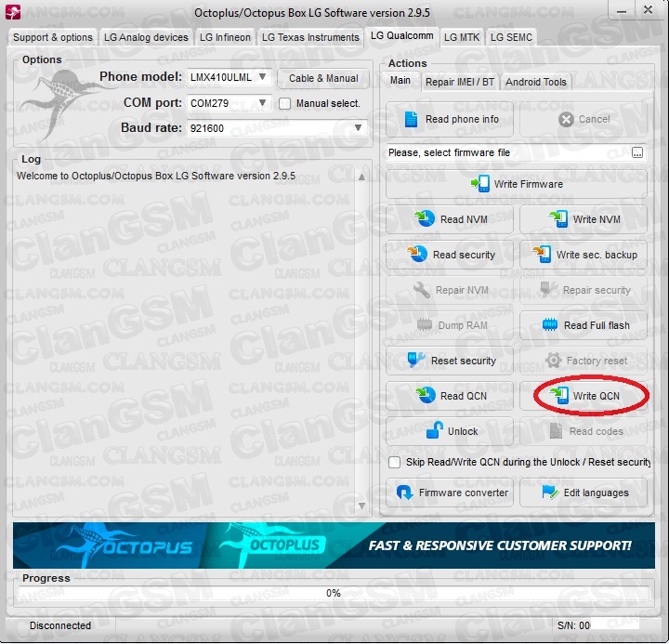Open the LG Analog devices tab
The width and height of the screenshot is (669, 644).
(146, 37)
